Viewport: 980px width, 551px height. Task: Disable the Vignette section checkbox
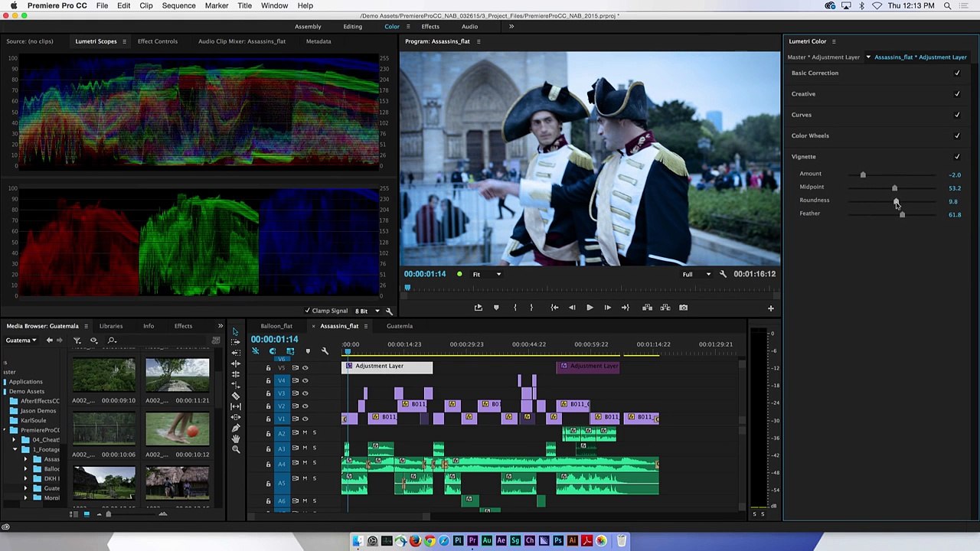point(957,156)
